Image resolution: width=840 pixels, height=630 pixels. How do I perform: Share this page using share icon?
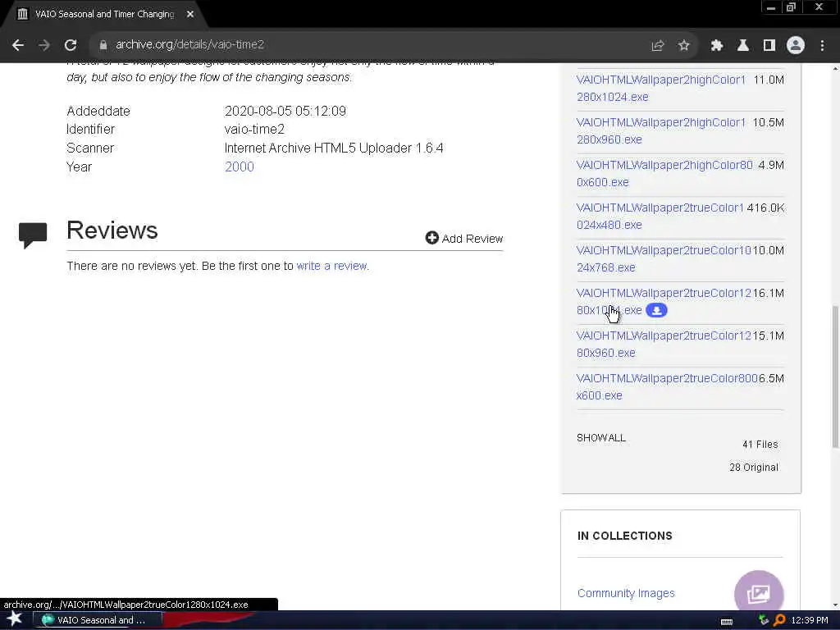[x=657, y=46]
